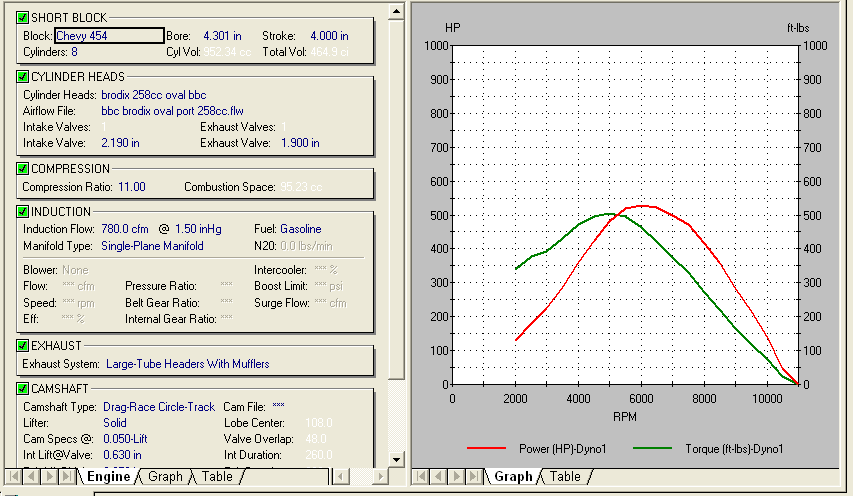Image resolution: width=853 pixels, height=496 pixels.
Task: Click the brodix 258cc oval bbc value
Action: [154, 95]
